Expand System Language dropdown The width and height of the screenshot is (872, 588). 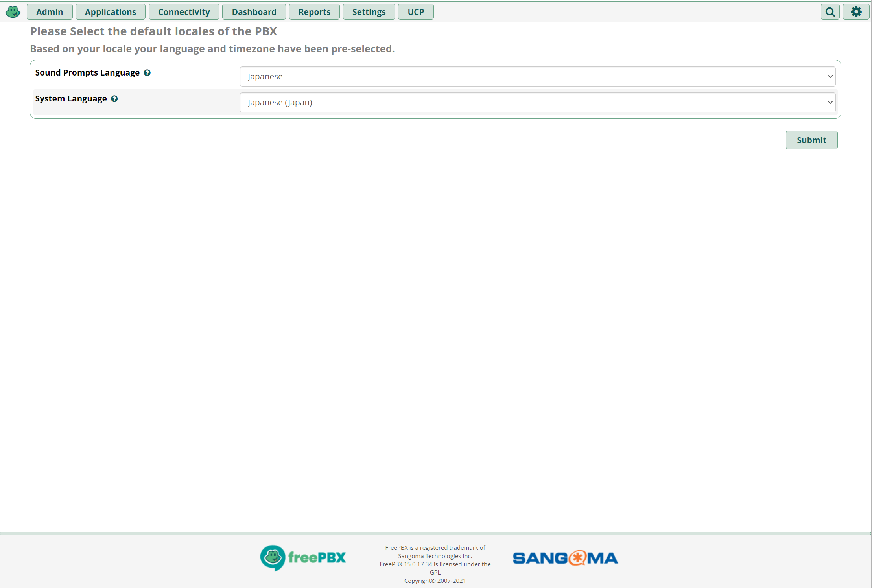pos(537,103)
